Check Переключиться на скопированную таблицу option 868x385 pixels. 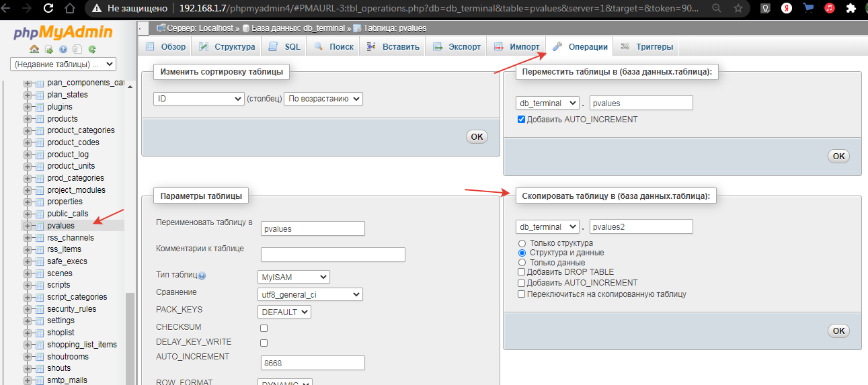click(x=522, y=294)
